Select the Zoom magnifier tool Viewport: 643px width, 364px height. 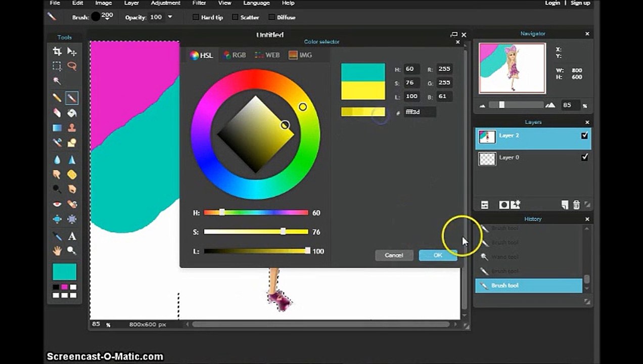click(72, 251)
